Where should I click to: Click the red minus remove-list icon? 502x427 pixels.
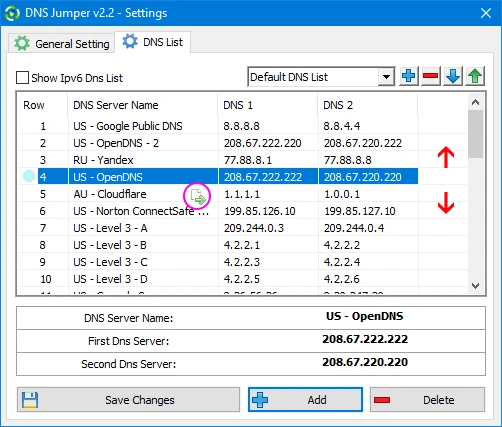(431, 77)
